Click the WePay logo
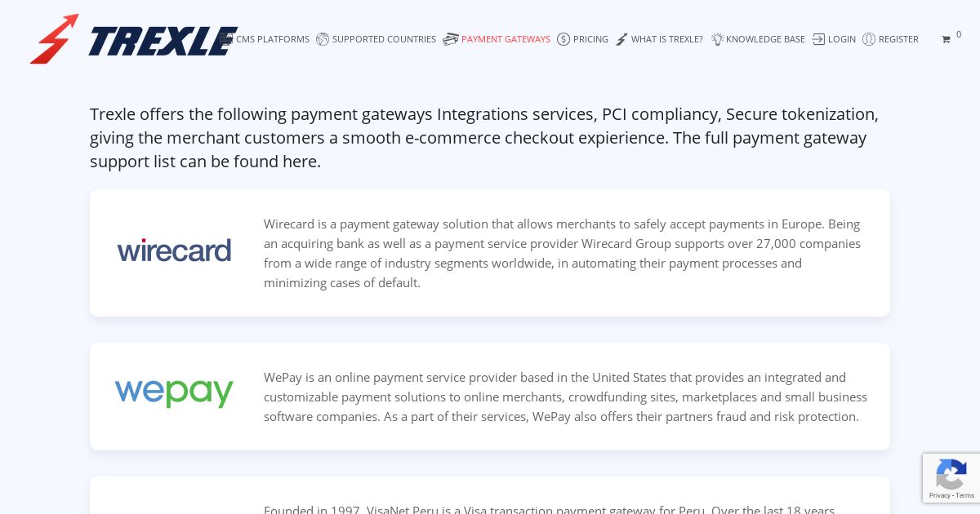Image resolution: width=980 pixels, height=514 pixels. 174,392
